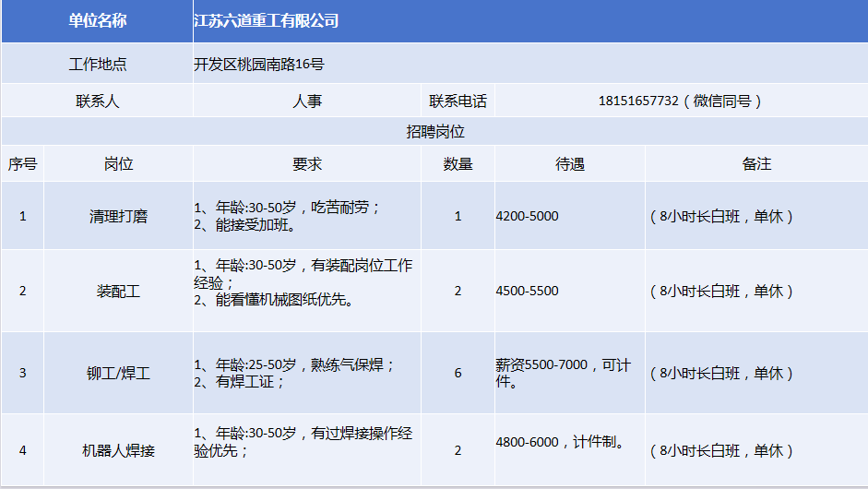Select the 招聘岗位 section header row
The width and height of the screenshot is (868, 489).
(x=434, y=132)
